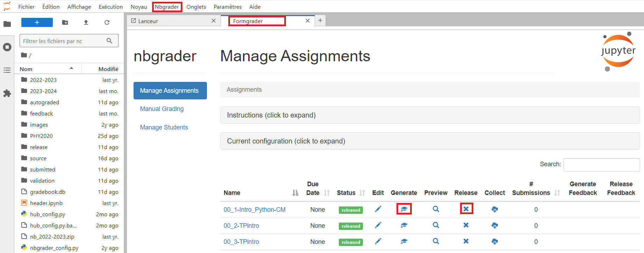Expand the Instructions panel

(430, 115)
